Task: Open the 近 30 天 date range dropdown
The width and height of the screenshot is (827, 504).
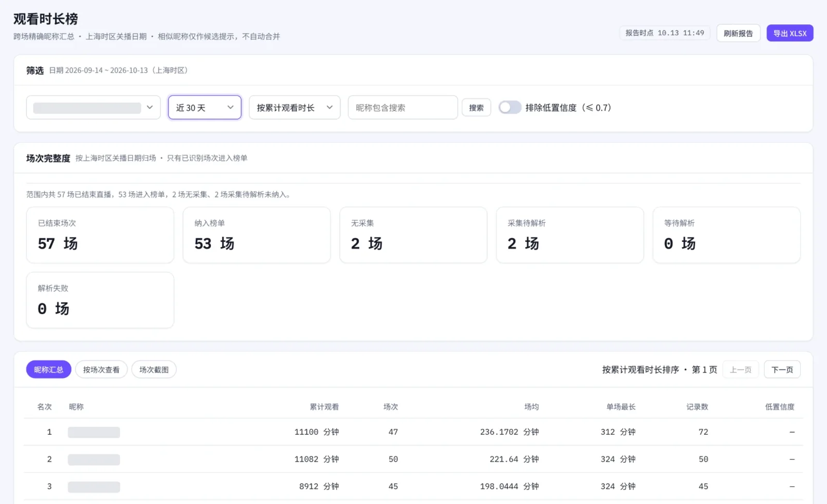Action: 205,108
